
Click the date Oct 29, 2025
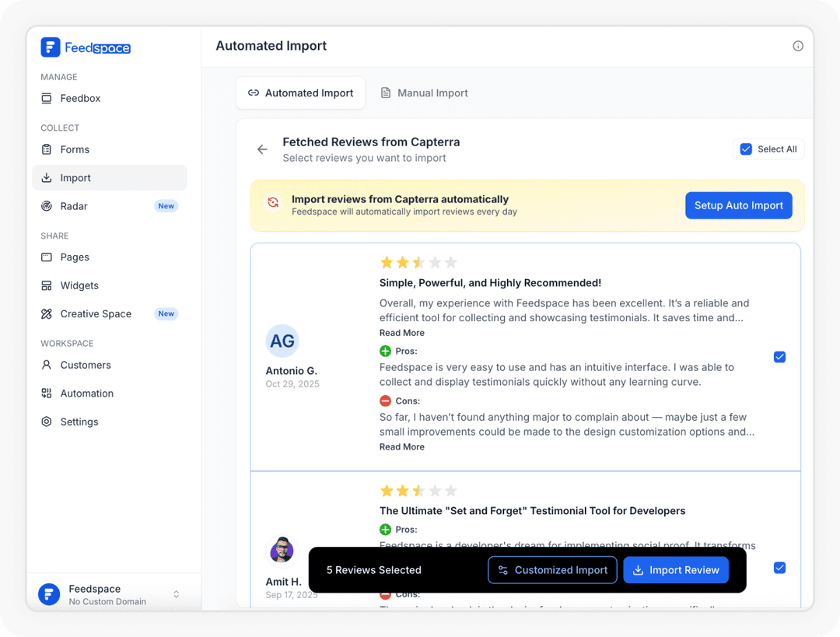(292, 384)
